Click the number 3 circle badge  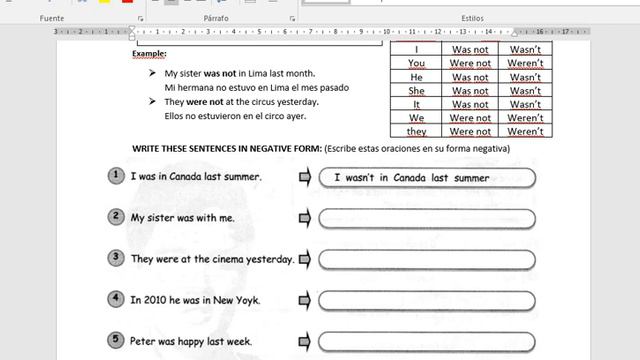tap(116, 258)
